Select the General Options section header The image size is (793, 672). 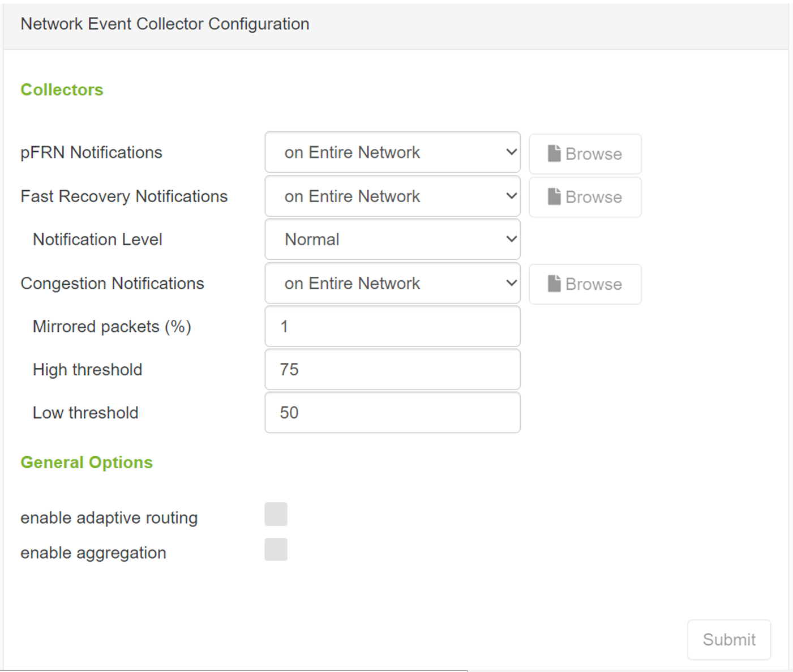86,462
